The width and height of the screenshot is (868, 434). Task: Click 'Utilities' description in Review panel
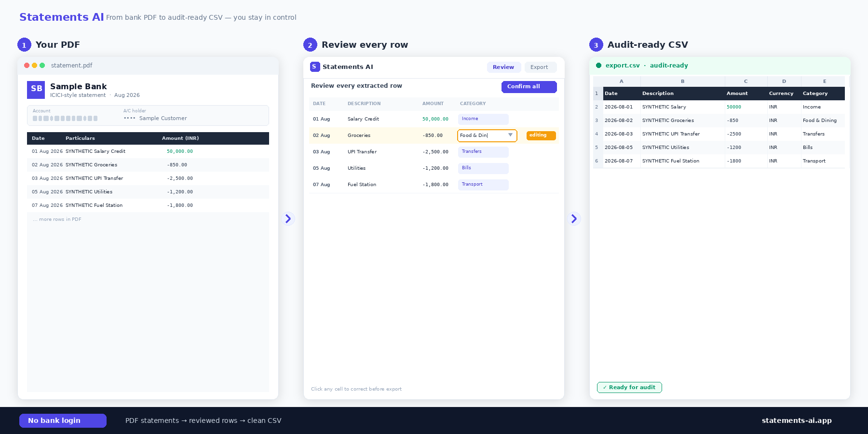356,168
